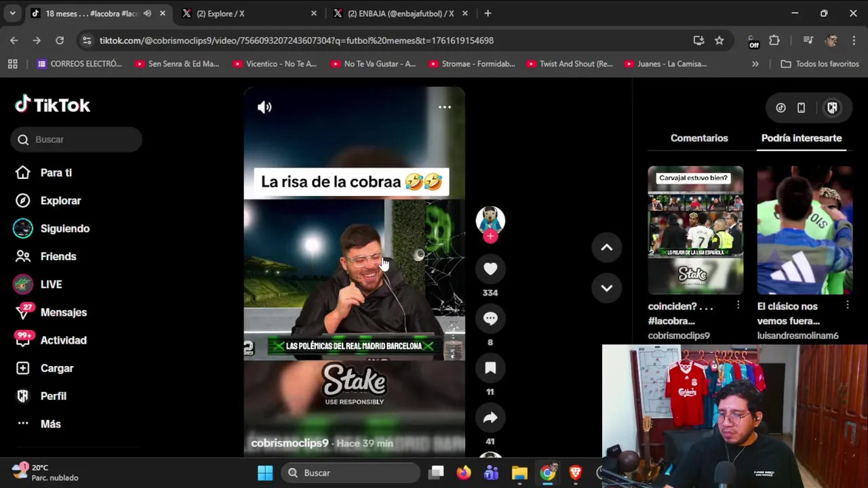The height and width of the screenshot is (488, 868).
Task: Reload the current page
Action: pyautogui.click(x=60, y=41)
